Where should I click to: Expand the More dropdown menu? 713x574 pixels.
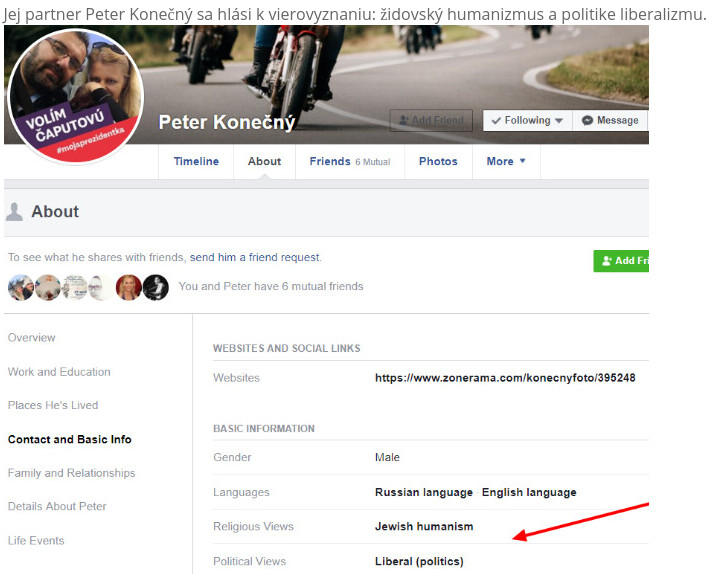point(506,162)
